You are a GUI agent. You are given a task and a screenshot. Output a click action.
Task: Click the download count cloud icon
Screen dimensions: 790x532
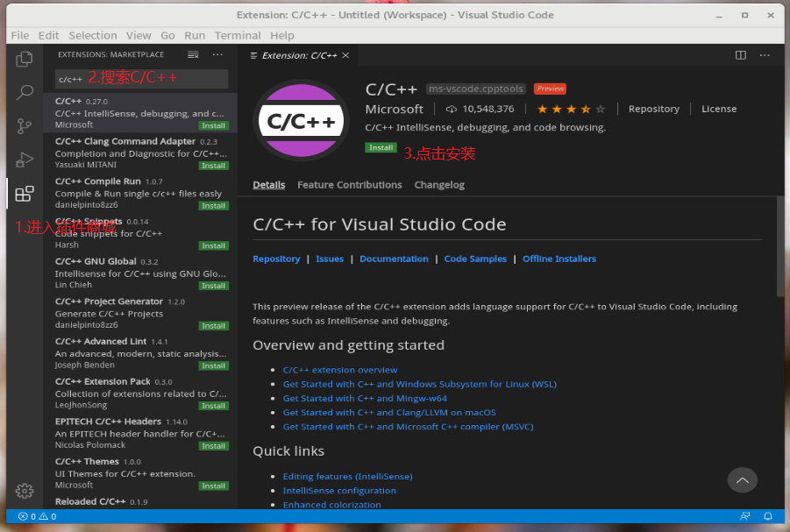452,109
